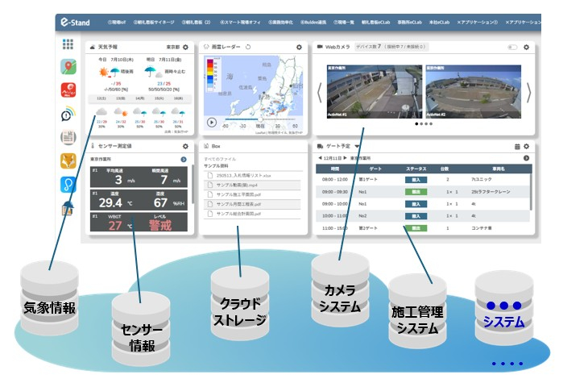Viewport: 588px width, 379px height.
Task: Show previous camera with left chevron
Action: (319, 93)
